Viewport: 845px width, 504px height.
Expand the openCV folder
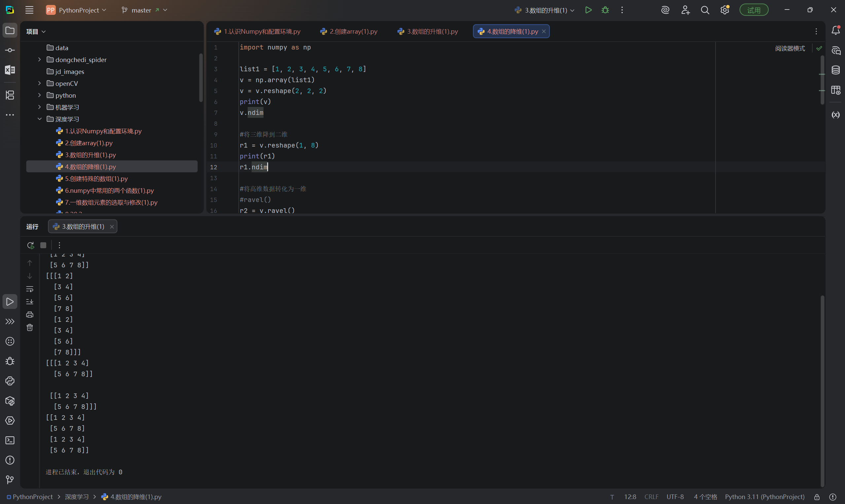(x=39, y=84)
